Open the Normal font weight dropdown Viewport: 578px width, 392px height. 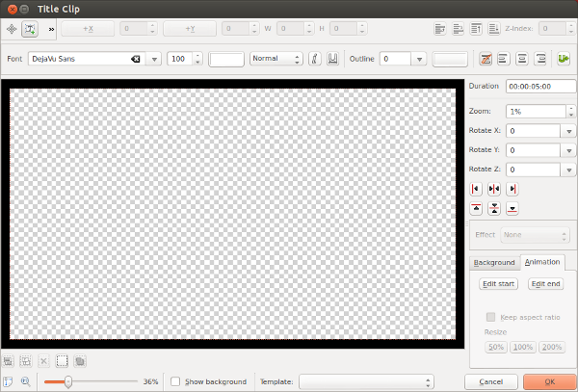275,59
